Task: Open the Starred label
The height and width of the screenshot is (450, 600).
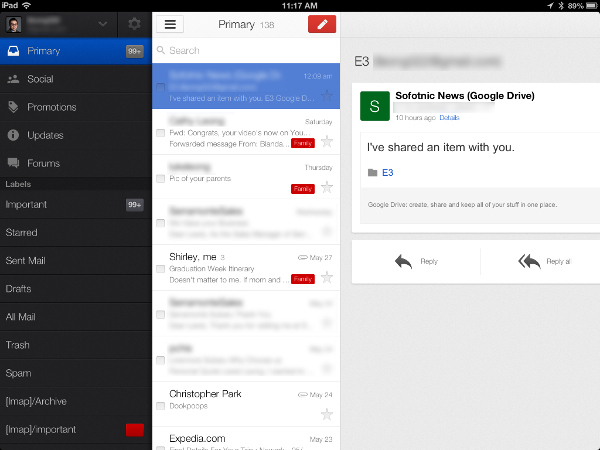Action: coord(22,232)
